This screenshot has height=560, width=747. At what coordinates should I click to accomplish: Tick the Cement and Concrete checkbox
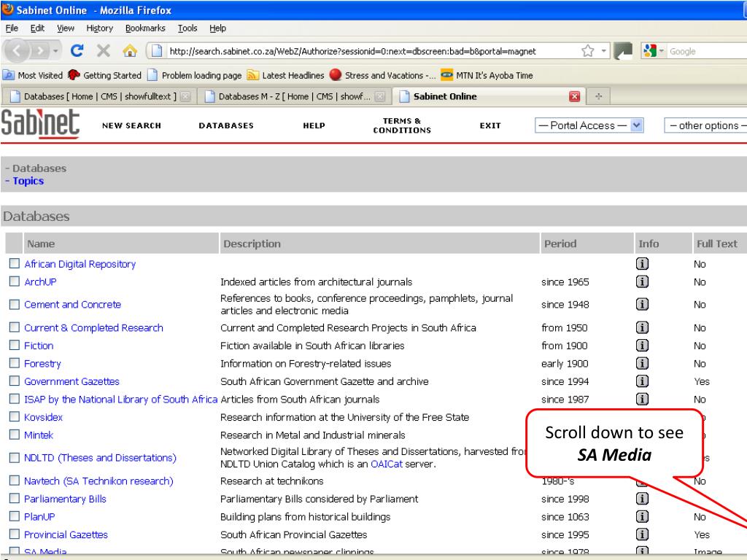pyautogui.click(x=15, y=304)
